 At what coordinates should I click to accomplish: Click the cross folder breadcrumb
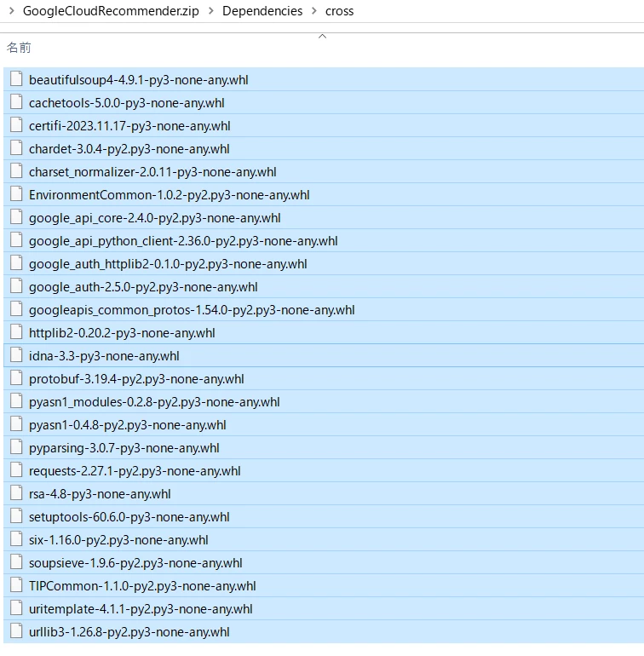pos(339,11)
